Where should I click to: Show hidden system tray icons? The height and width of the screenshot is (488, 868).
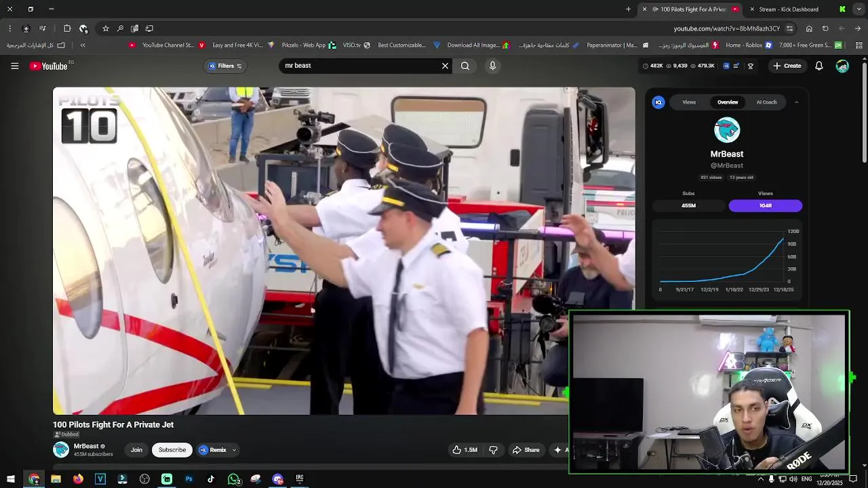pos(760,479)
